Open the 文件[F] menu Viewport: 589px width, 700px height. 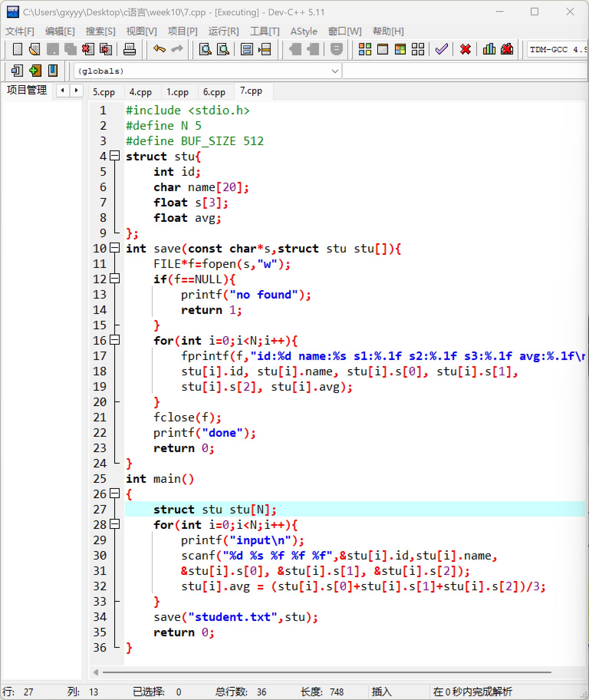point(20,31)
